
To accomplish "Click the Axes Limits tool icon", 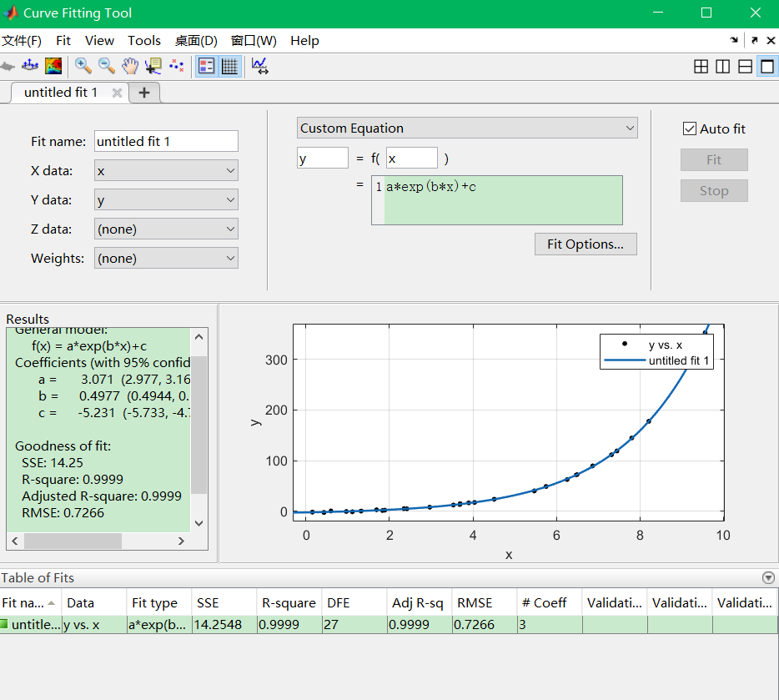I will [x=260, y=66].
